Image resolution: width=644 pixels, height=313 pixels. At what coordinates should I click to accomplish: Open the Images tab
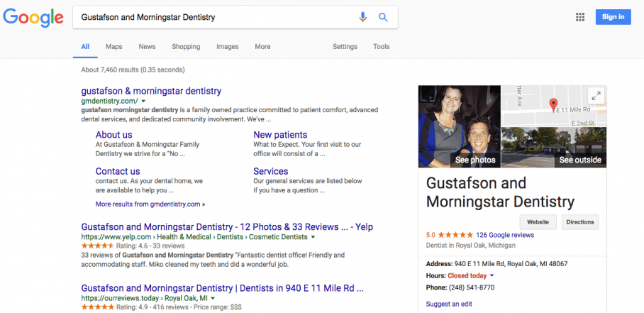pyautogui.click(x=228, y=47)
